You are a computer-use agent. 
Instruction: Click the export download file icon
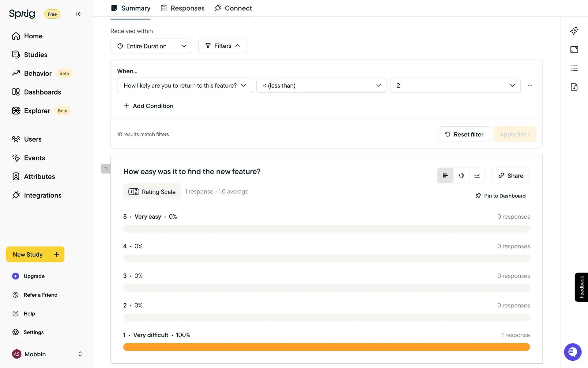point(574,87)
